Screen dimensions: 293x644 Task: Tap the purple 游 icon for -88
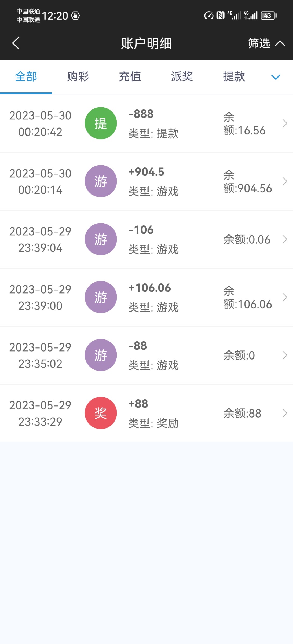pos(101,355)
